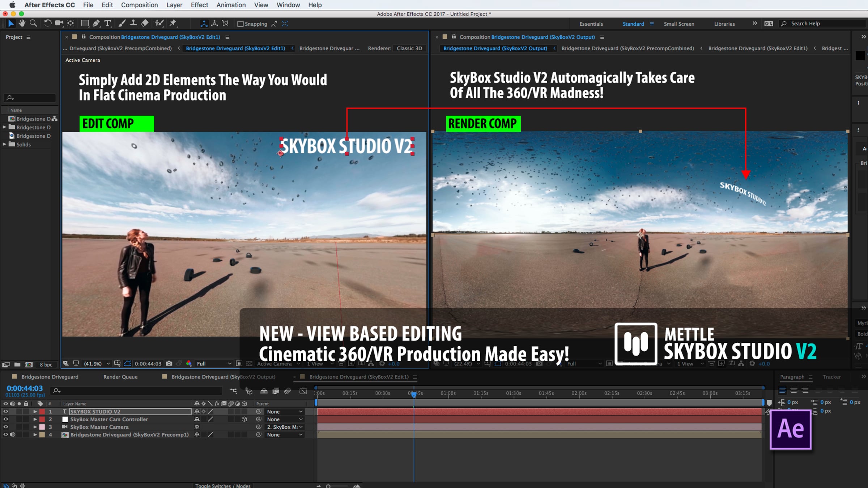Enable Frame Blending for timeline layers
Screen dimensions: 868x488
(276, 391)
